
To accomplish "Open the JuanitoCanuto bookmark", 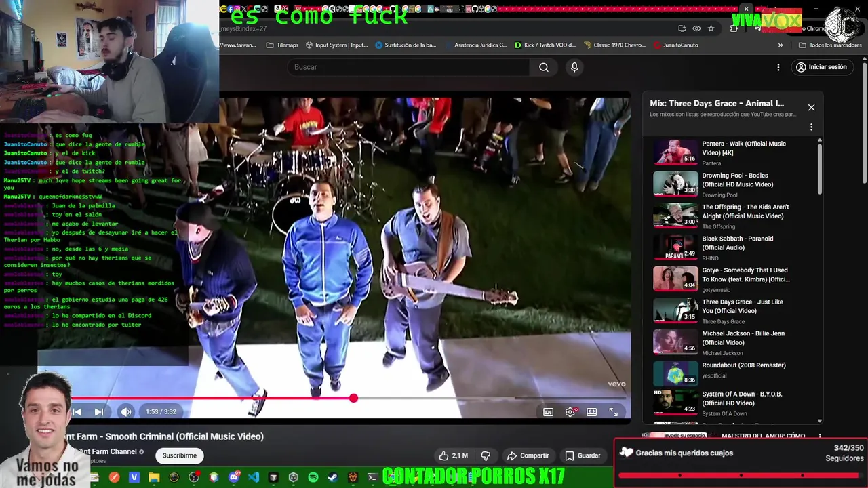I will 675,45.
